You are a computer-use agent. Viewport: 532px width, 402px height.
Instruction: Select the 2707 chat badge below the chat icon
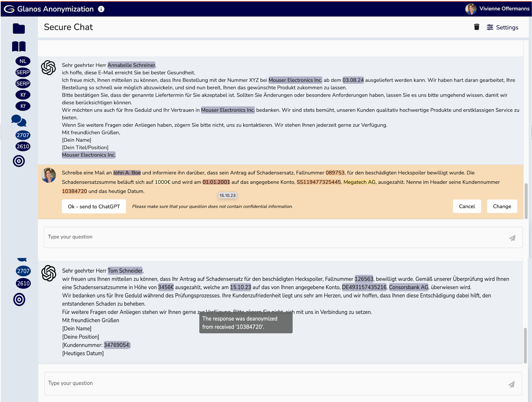tap(23, 135)
